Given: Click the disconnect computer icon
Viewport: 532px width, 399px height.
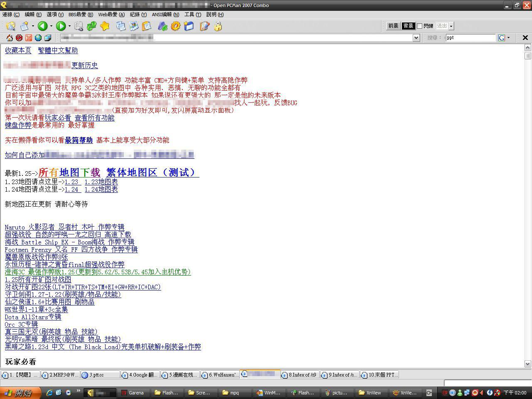Looking at the screenshot, I should [x=79, y=26].
